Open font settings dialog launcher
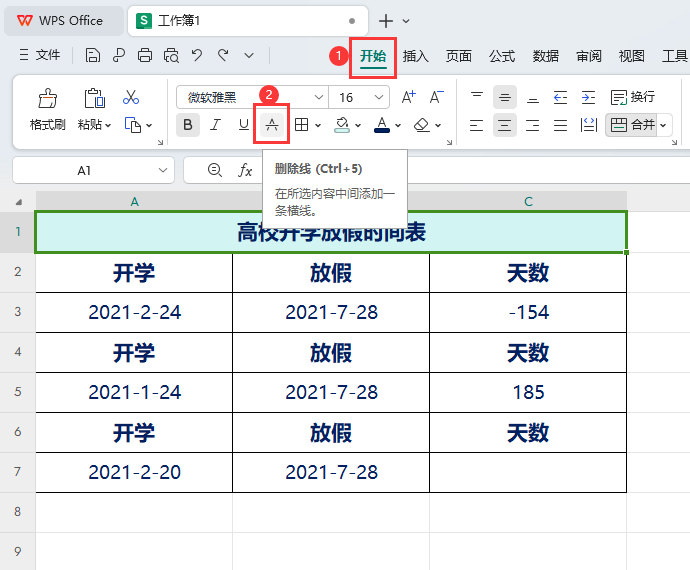 tap(449, 142)
